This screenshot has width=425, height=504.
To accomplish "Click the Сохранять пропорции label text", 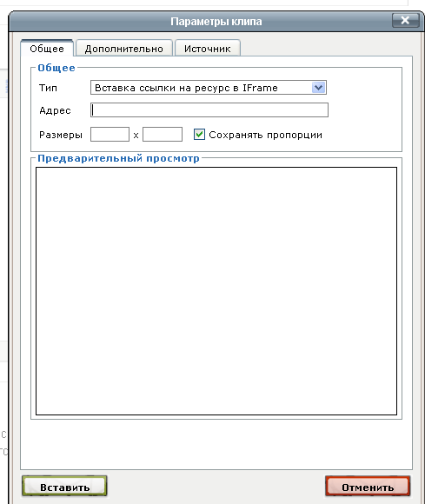I will click(265, 135).
